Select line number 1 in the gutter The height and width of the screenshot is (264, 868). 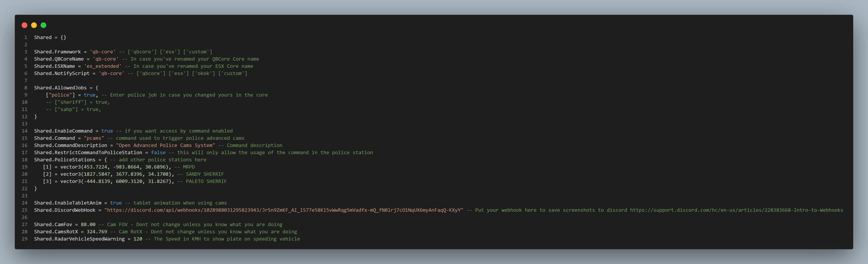tap(26, 37)
